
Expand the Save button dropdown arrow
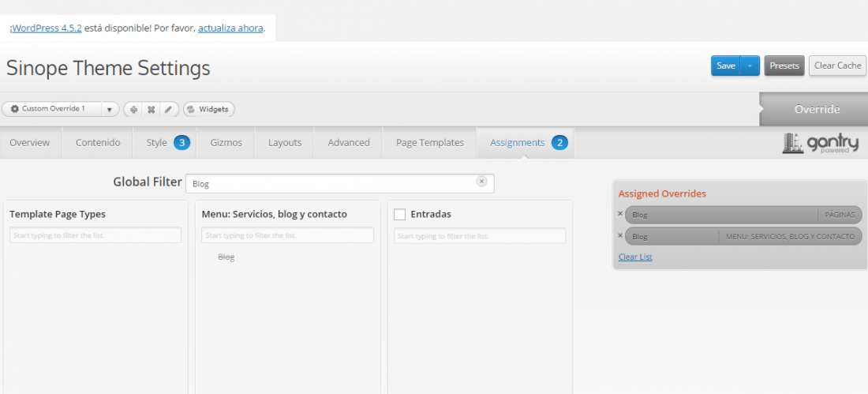(x=750, y=66)
